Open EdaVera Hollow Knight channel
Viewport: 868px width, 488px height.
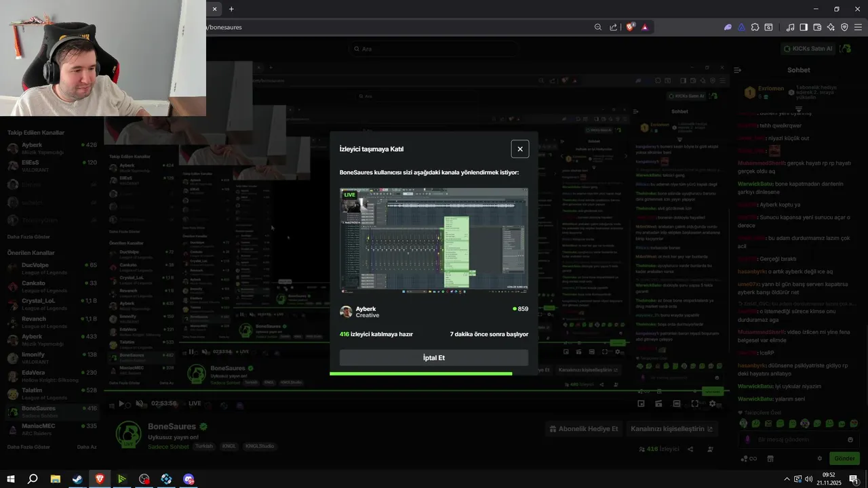click(x=52, y=375)
